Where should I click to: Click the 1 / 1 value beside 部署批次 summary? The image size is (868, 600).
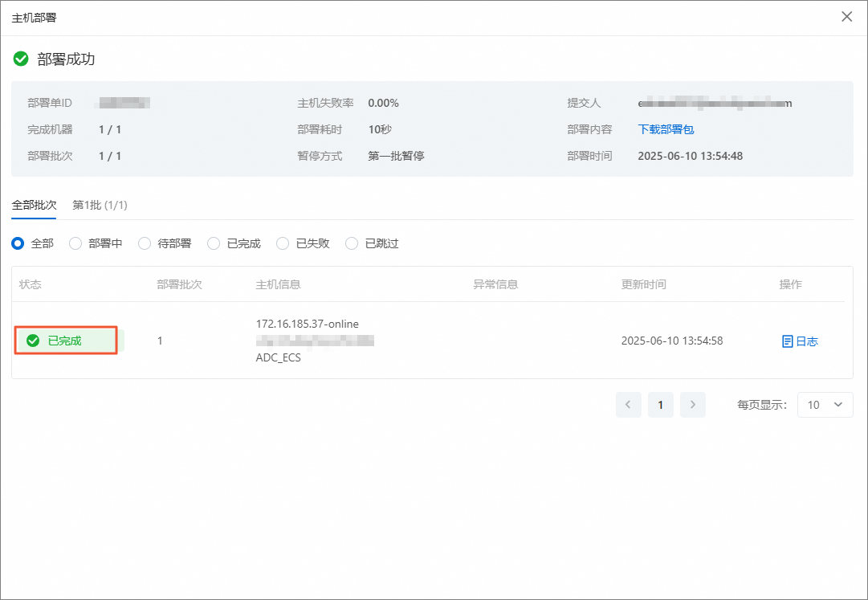110,156
